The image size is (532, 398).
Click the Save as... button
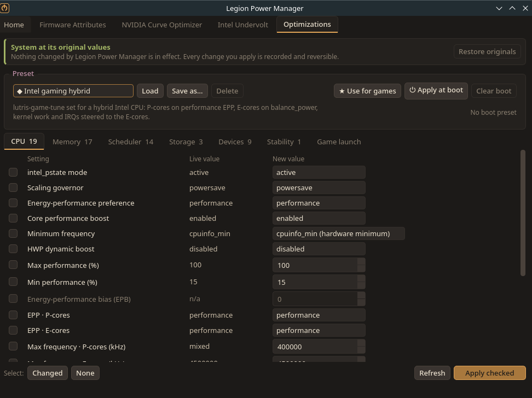tap(187, 91)
